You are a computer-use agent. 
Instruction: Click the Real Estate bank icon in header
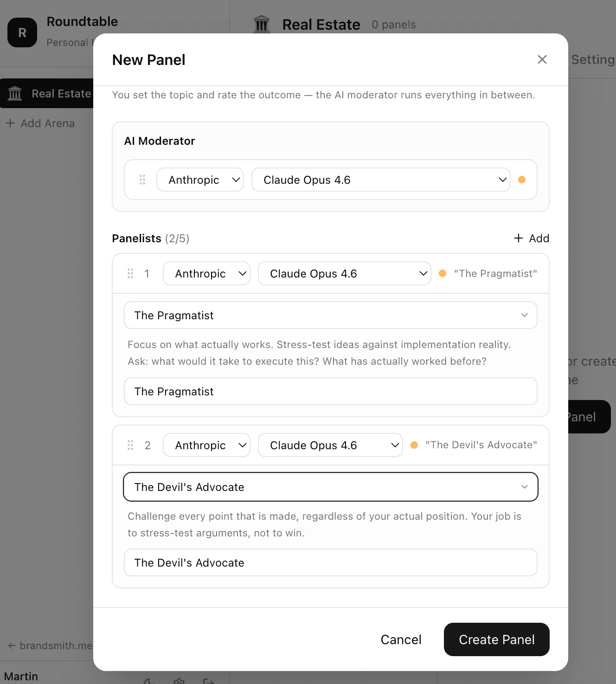262,24
